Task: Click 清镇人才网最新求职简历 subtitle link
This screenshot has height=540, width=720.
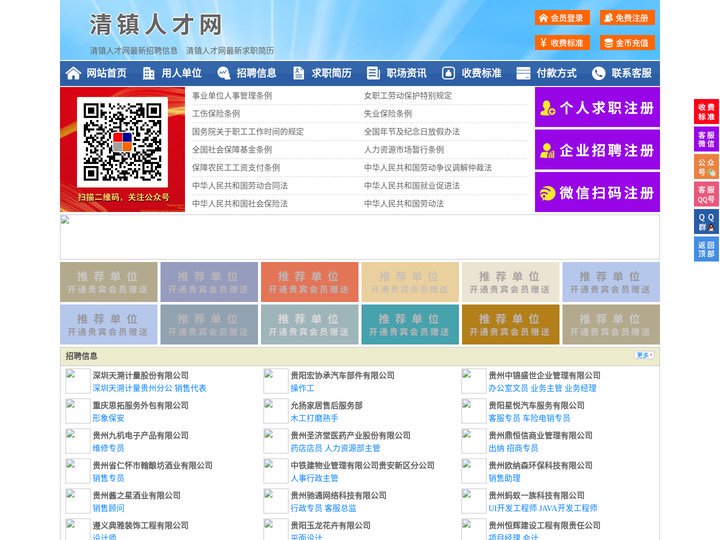Action: (230, 51)
